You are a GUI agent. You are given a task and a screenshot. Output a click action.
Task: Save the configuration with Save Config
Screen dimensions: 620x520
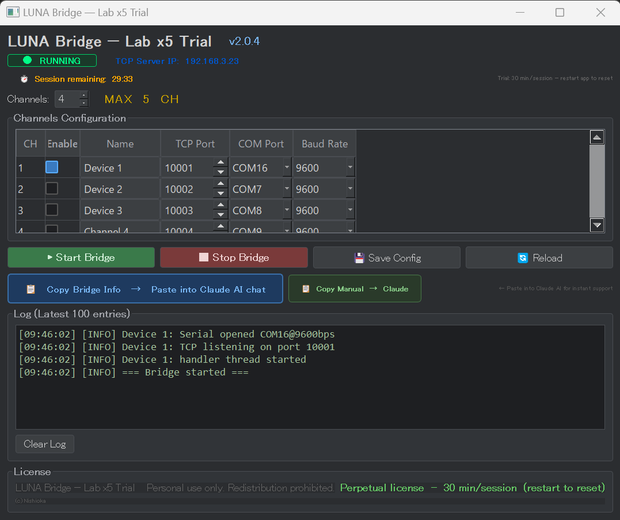pos(387,258)
